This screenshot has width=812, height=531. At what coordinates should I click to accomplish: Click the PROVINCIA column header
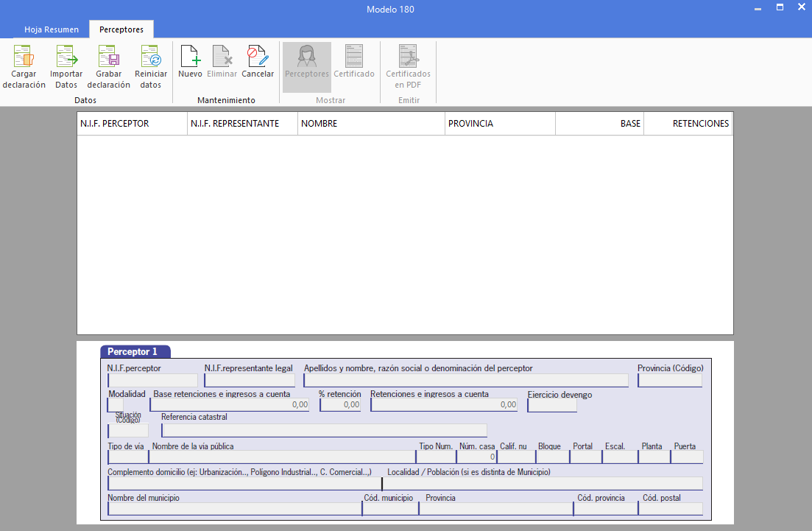(x=501, y=124)
